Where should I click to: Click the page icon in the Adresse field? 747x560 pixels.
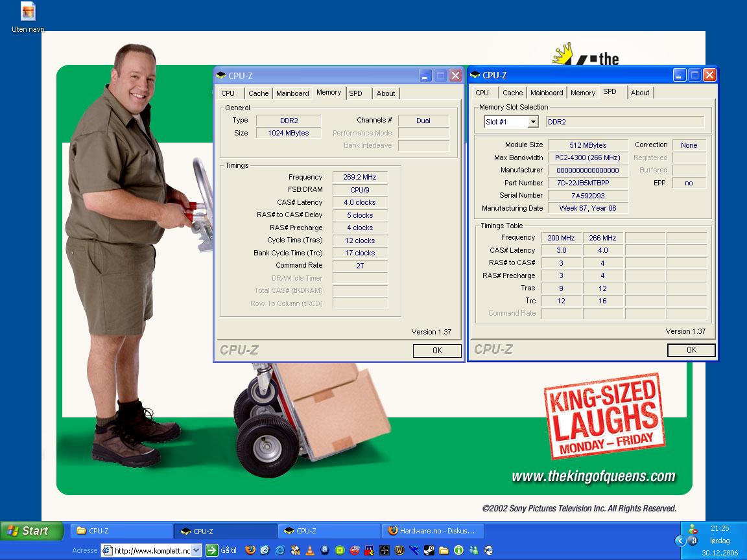pos(107,550)
